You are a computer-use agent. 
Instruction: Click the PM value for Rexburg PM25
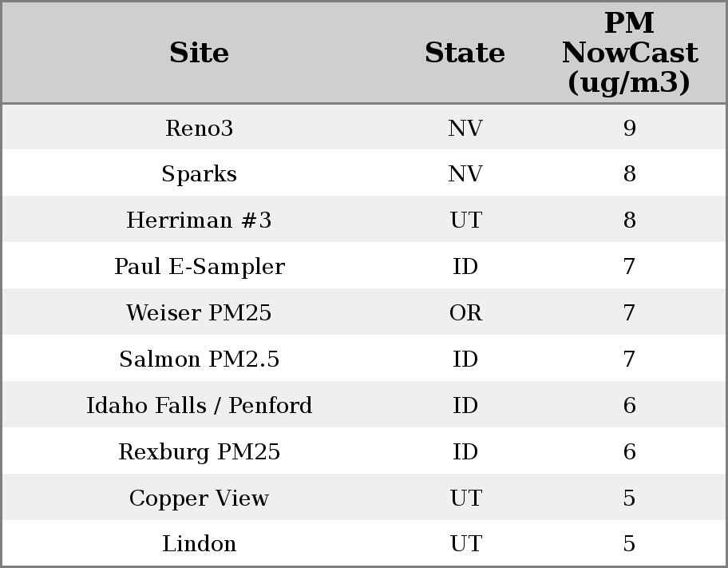pyautogui.click(x=629, y=452)
